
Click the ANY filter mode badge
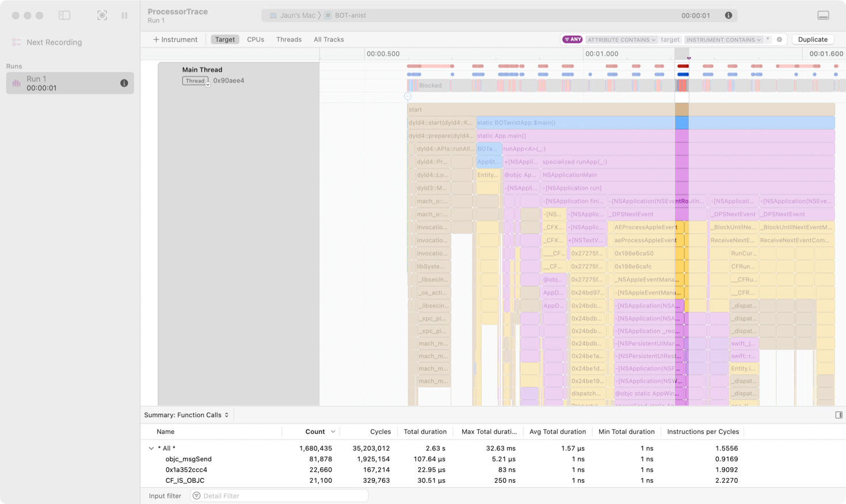[573, 40]
